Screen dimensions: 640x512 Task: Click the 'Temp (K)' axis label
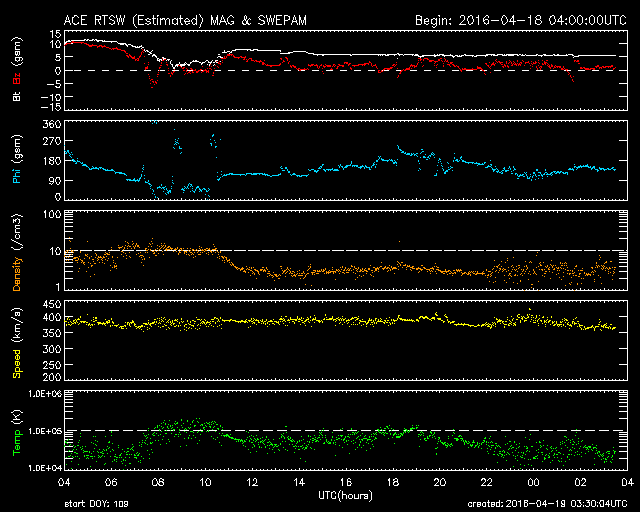17,433
